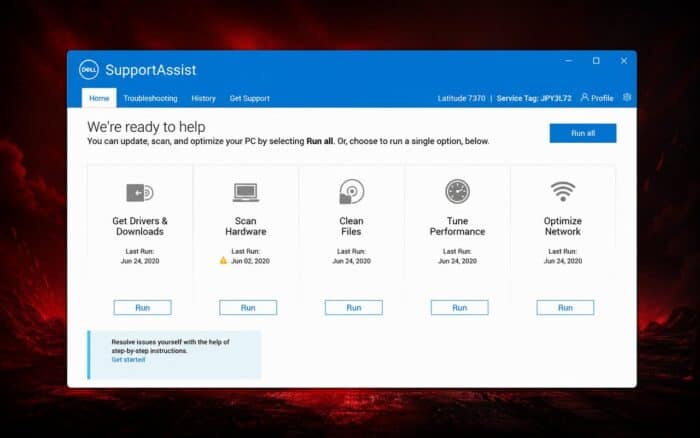The width and height of the screenshot is (700, 438).
Task: Click the Run all button
Action: point(583,133)
